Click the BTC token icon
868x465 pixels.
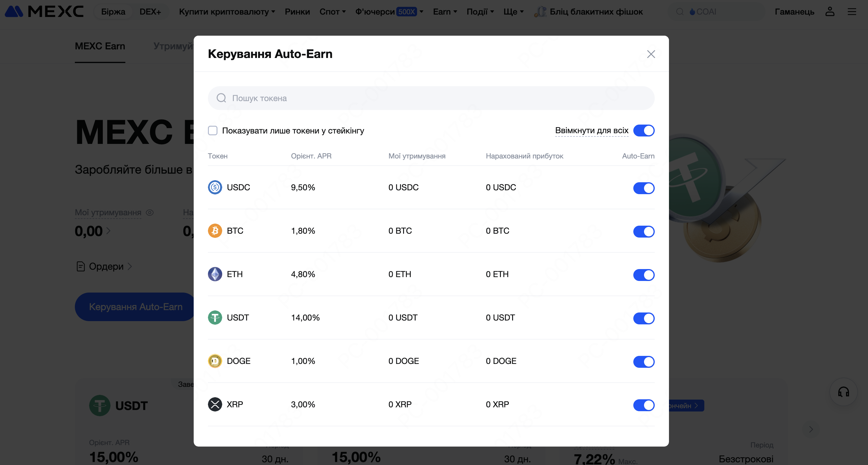[215, 231]
